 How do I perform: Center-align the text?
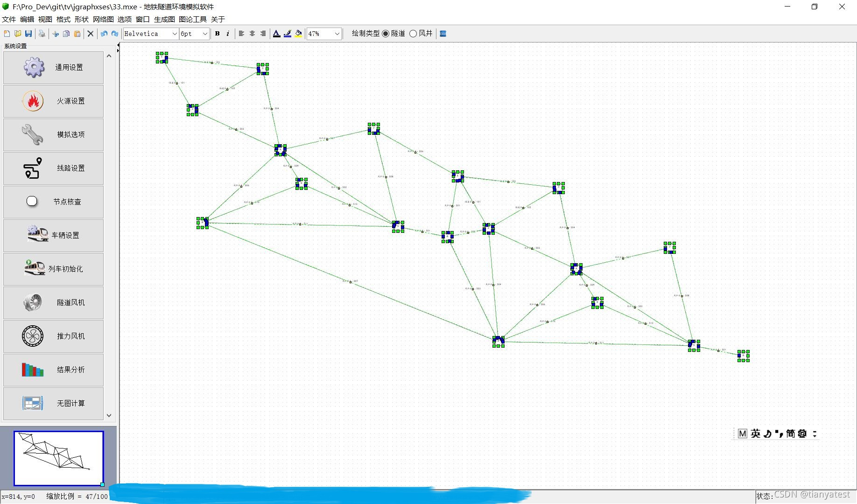tap(252, 34)
